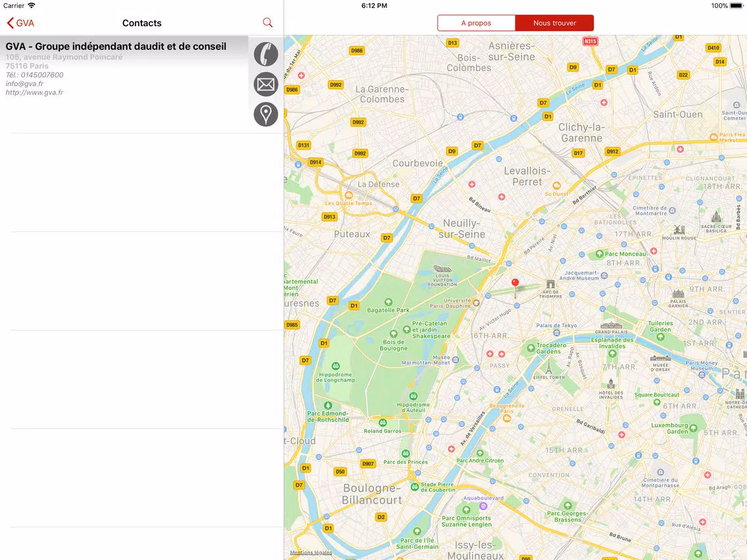Tap the Neuilly-sur-Seine map label
747x560 pixels.
[x=462, y=229]
